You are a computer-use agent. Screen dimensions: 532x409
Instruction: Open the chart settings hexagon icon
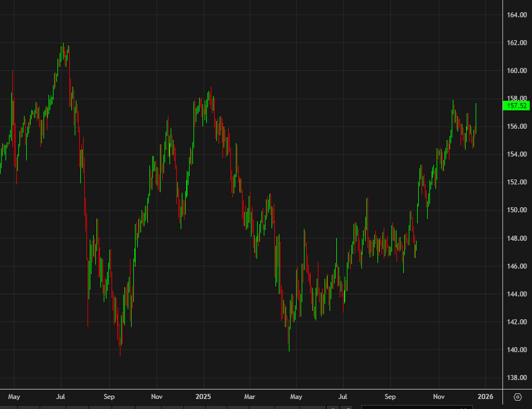click(x=518, y=397)
